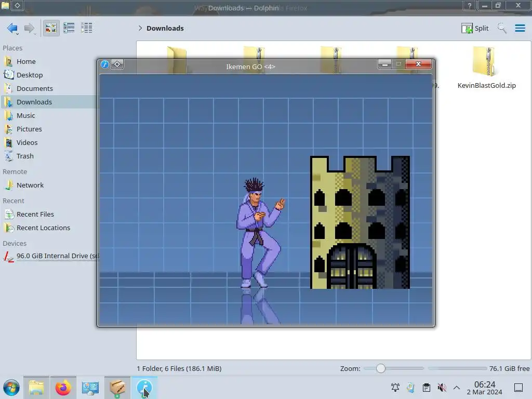Open notifications bell in system tray
The height and width of the screenshot is (399, 532).
pyautogui.click(x=395, y=388)
